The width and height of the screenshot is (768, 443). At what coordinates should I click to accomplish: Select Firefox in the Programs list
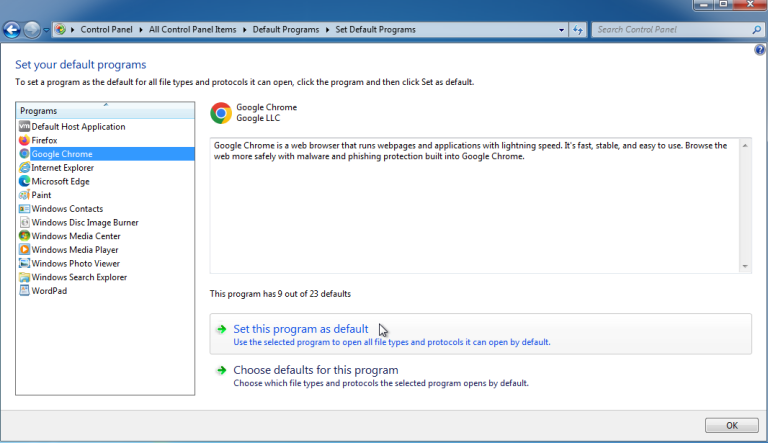(x=44, y=141)
